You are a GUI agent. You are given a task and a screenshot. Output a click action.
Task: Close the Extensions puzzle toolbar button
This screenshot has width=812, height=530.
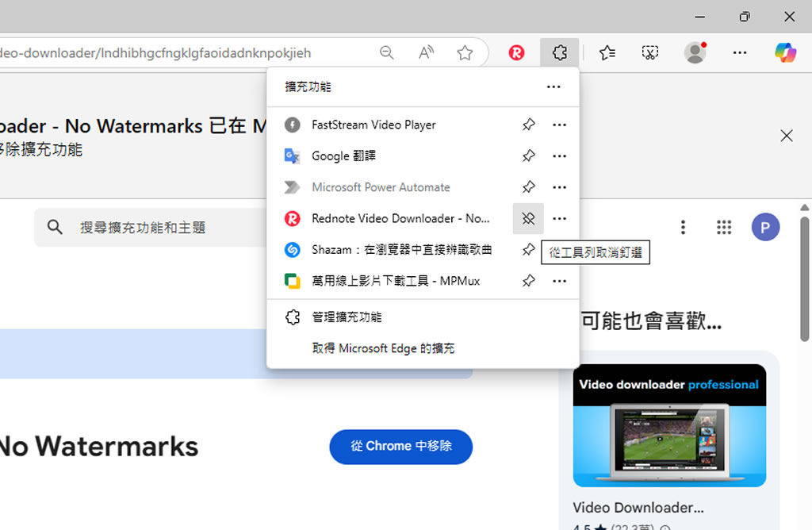point(559,52)
